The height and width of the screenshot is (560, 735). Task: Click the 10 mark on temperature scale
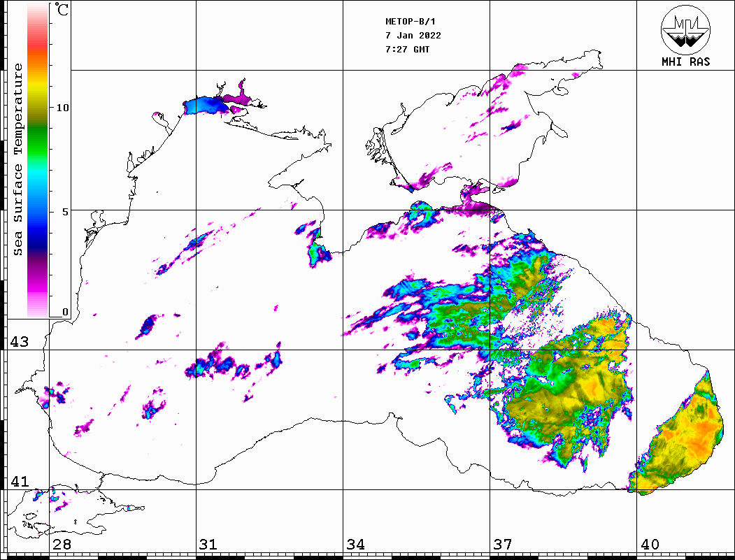click(63, 108)
